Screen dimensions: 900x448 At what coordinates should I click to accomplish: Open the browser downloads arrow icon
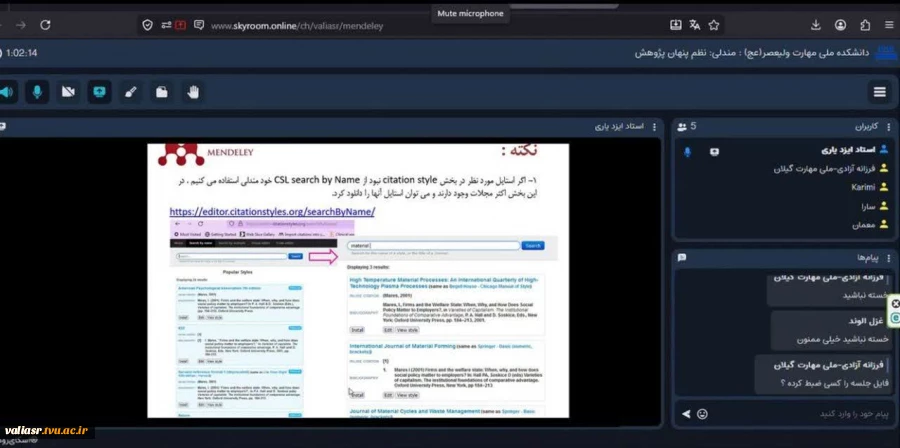pyautogui.click(x=816, y=25)
